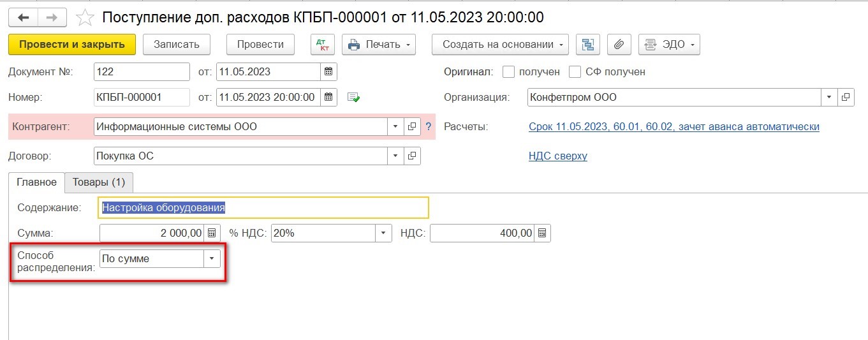Viewport: 868px width, 340px height.
Task: Click the green document posted status icon
Action: 353,98
